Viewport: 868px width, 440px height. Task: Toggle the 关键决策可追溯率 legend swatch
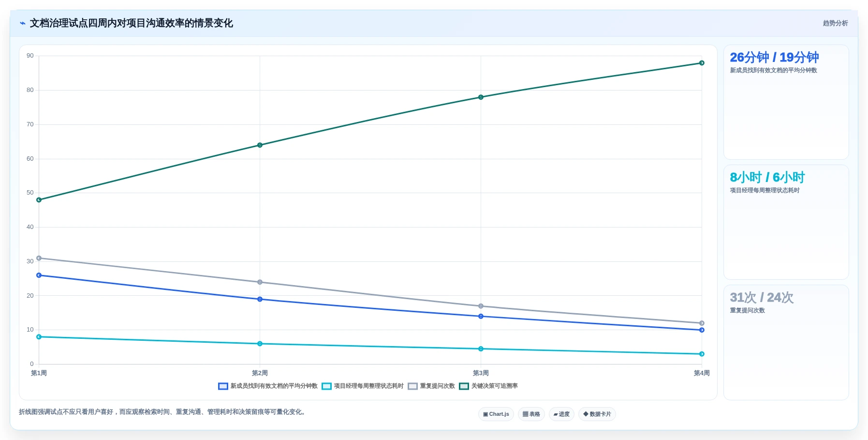click(x=464, y=386)
